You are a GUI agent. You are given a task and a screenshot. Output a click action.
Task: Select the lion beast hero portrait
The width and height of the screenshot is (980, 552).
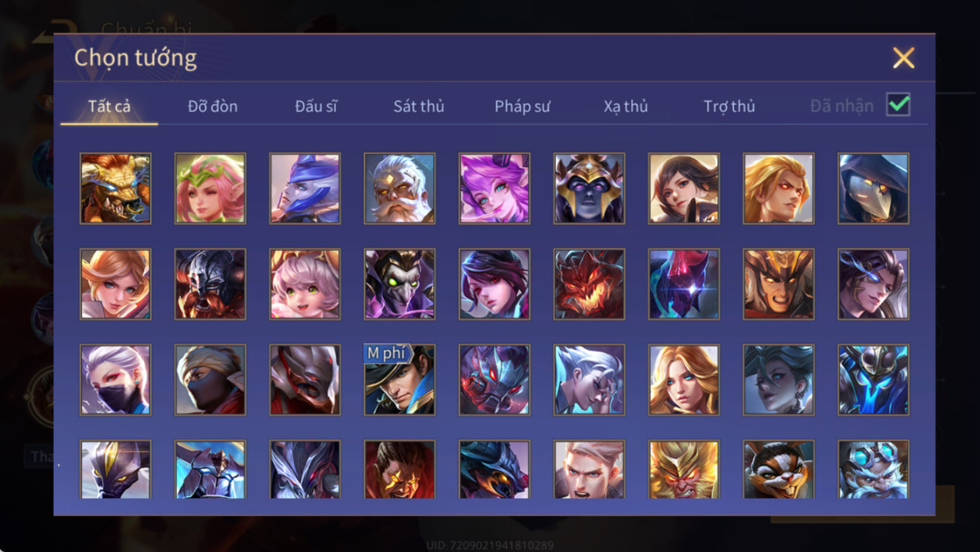[x=115, y=188]
